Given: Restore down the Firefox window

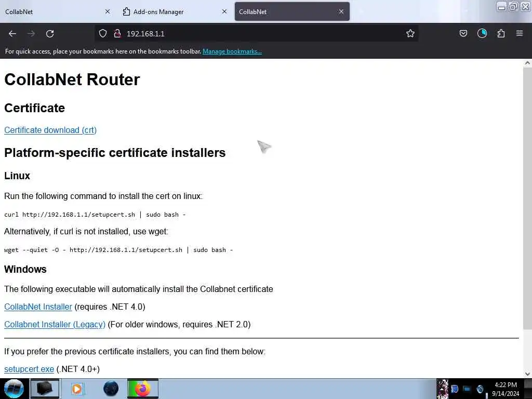Looking at the screenshot, I should (513, 7).
